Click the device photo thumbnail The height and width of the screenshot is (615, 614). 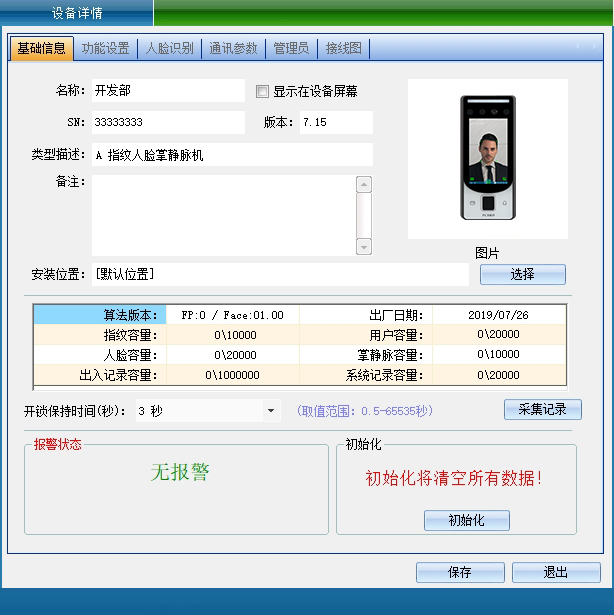487,157
